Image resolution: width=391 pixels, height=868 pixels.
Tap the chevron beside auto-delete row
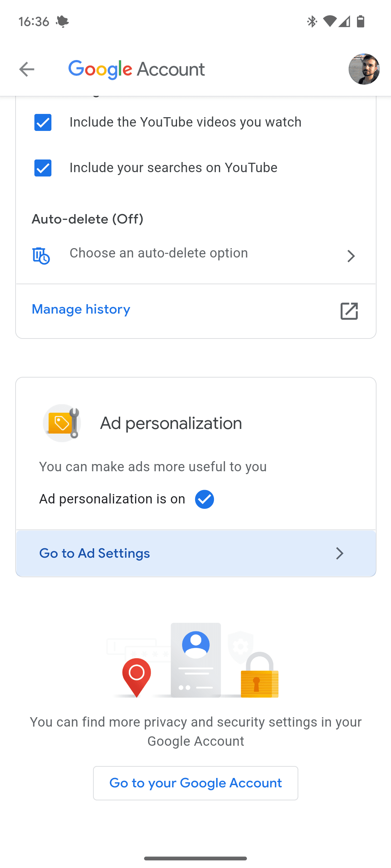click(x=350, y=256)
